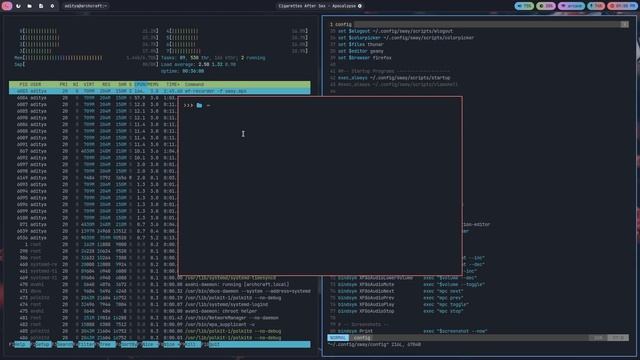Viewport: 640px width, 360px height.
Task: Select the /usr/lib/systemd/systemd-logind process row
Action: click(x=160, y=304)
